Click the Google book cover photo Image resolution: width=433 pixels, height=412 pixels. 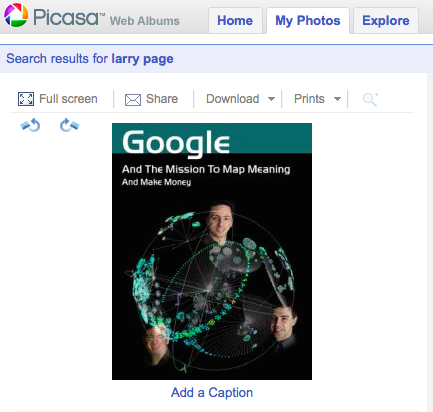[212, 251]
